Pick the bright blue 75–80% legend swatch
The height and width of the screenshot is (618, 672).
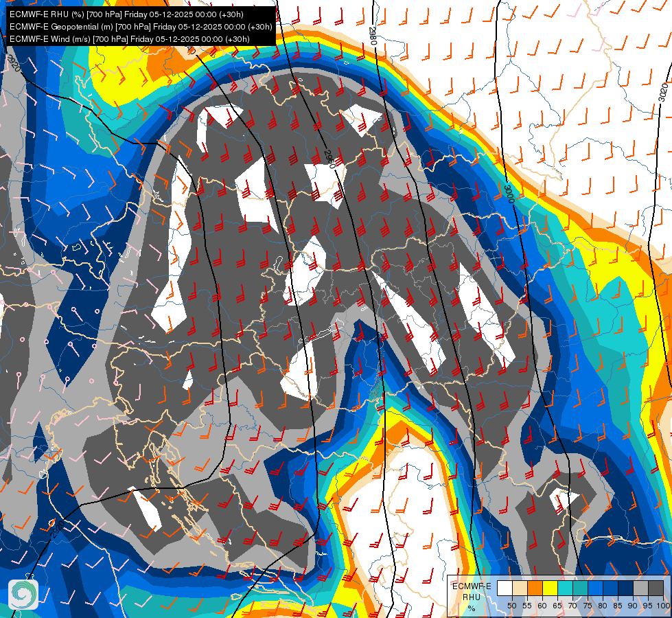pyautogui.click(x=596, y=588)
